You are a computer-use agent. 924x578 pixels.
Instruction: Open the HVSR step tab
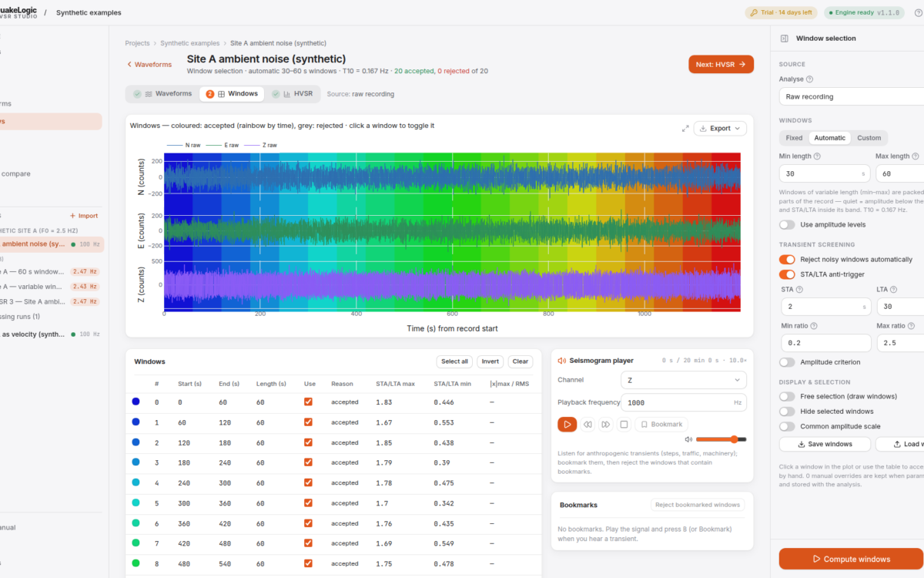point(293,94)
